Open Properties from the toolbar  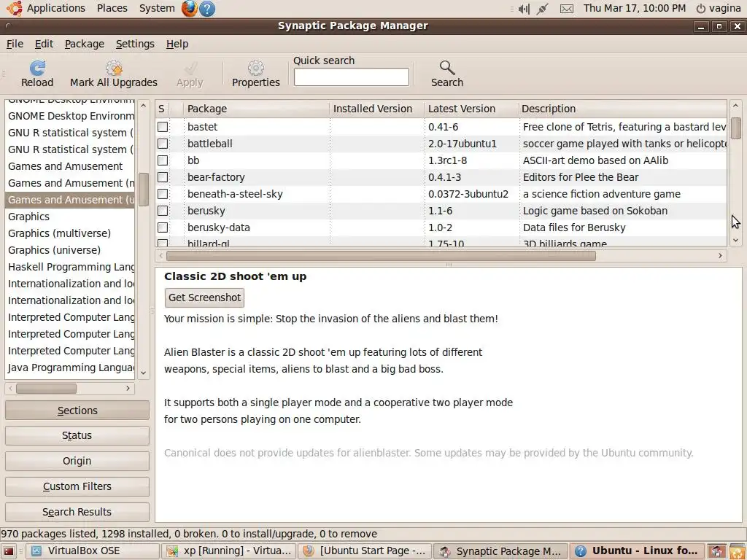pos(256,74)
